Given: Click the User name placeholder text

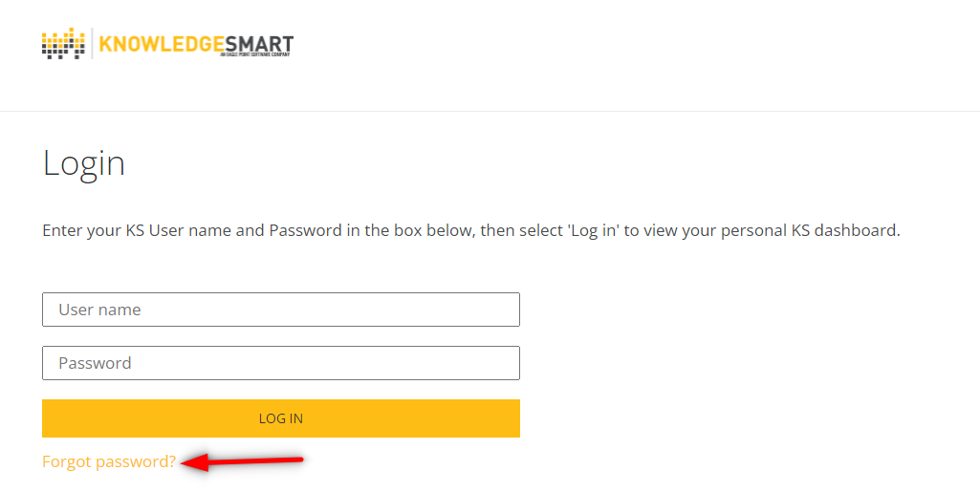Looking at the screenshot, I should pyautogui.click(x=99, y=310).
